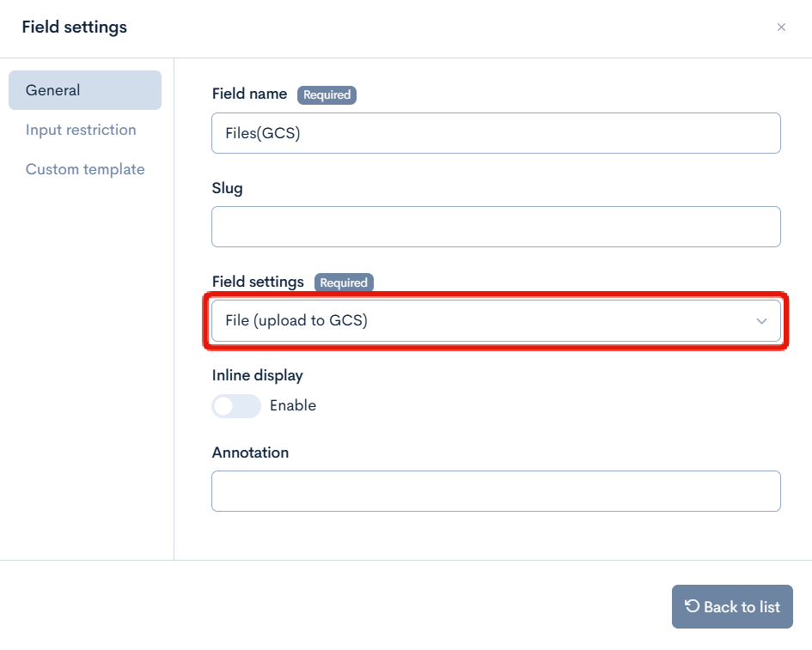Toggle the Inline display switch
Viewport: 812px width, 650px height.
(236, 406)
